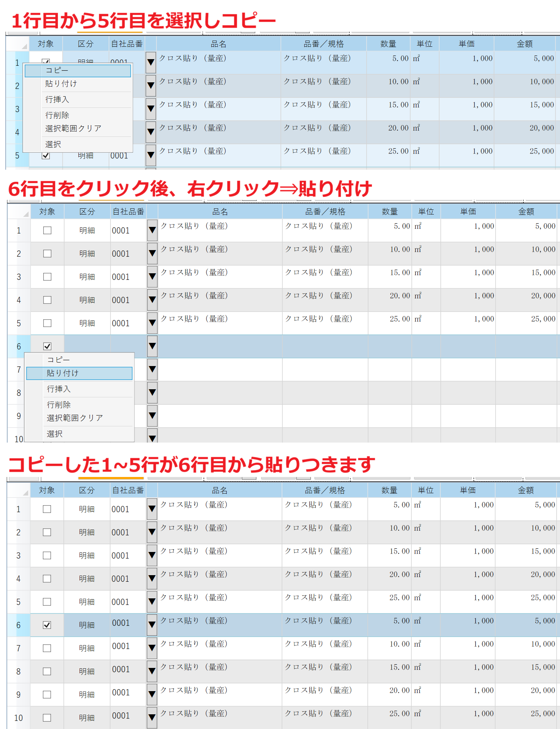Uncheck the row 6 checkbox in the bottom grid
The width and height of the screenshot is (560, 729).
47,625
